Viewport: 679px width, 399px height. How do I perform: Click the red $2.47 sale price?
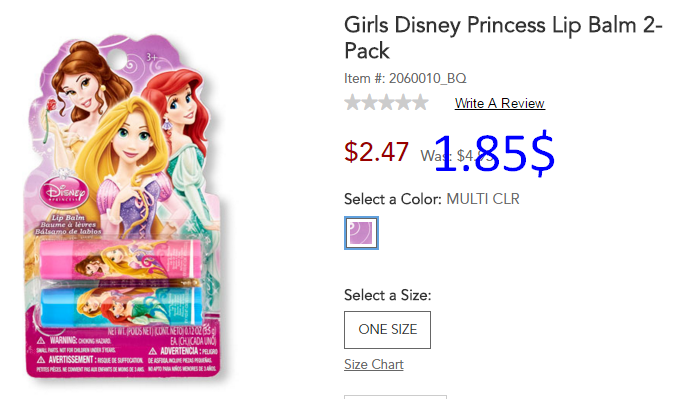point(376,152)
